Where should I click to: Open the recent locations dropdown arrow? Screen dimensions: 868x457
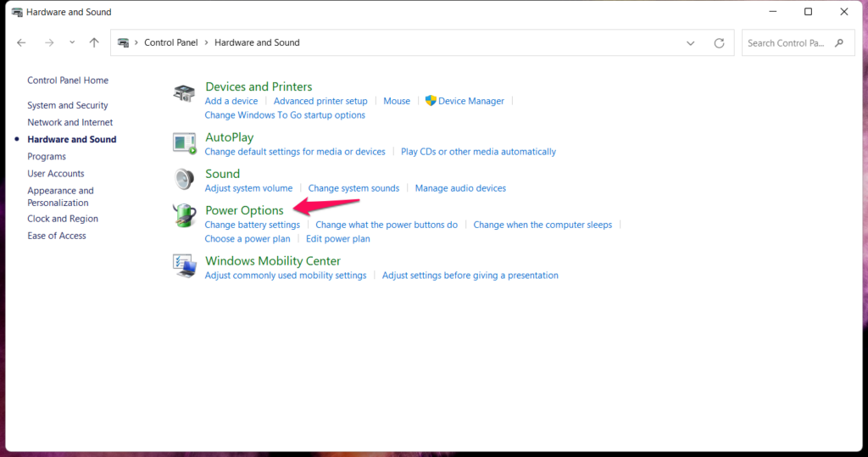72,42
